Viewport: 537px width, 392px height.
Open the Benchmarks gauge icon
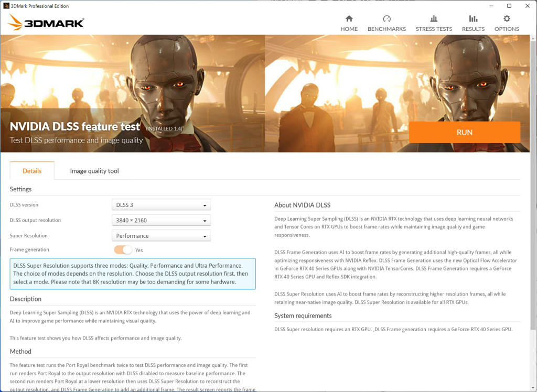coord(386,18)
